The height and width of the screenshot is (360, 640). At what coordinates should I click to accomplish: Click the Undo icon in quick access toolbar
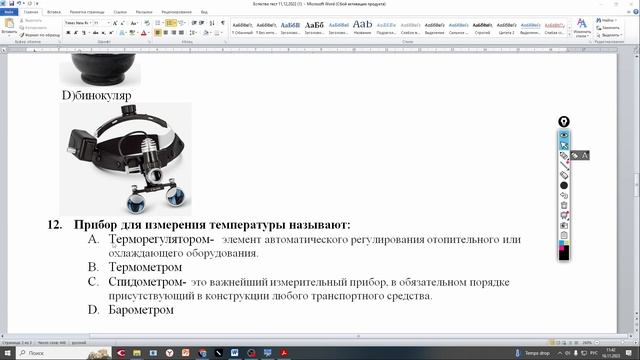point(19,3)
